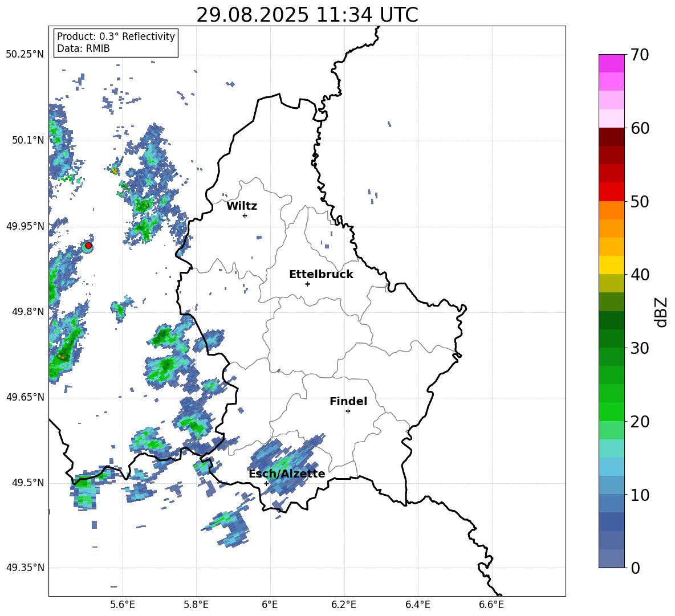Click the 6°E longitude label
Screen dimensions: 675x616
coord(270,605)
